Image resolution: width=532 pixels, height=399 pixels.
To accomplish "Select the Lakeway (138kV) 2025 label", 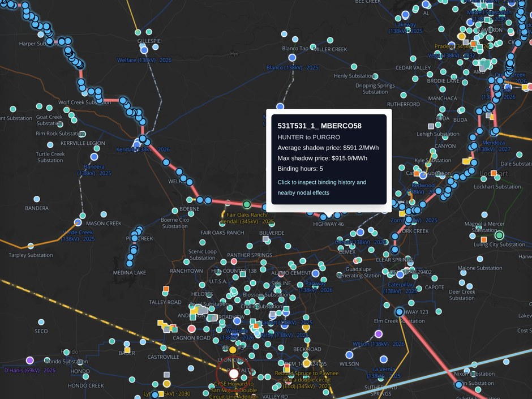I will [x=405, y=28].
